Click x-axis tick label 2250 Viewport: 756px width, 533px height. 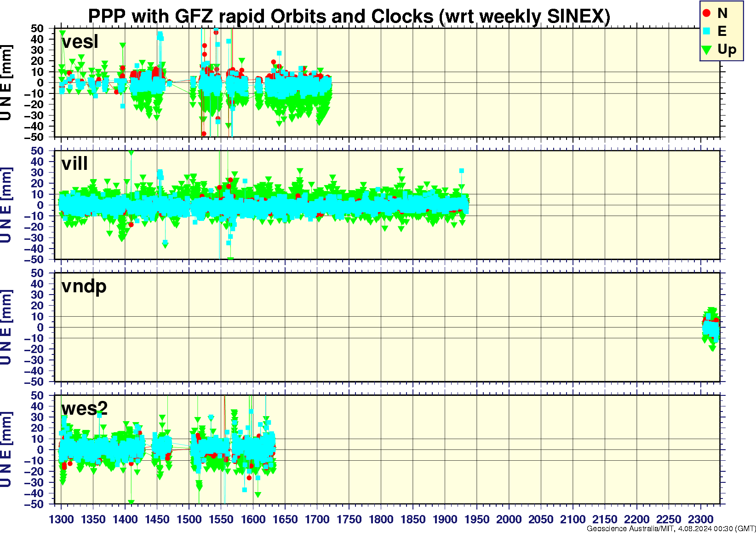click(x=669, y=519)
